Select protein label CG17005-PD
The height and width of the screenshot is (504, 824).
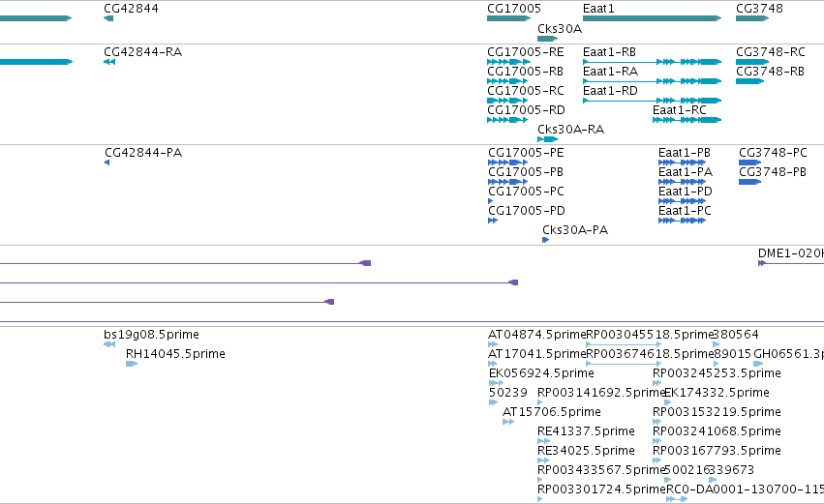pos(527,211)
